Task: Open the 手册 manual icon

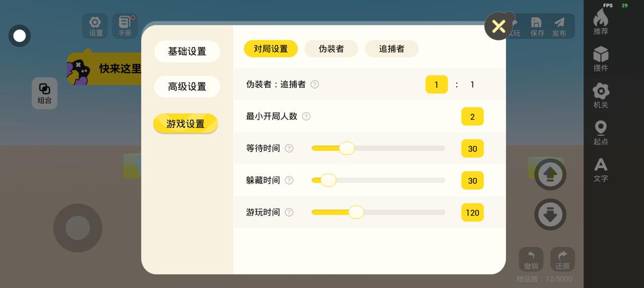Action: click(x=125, y=26)
